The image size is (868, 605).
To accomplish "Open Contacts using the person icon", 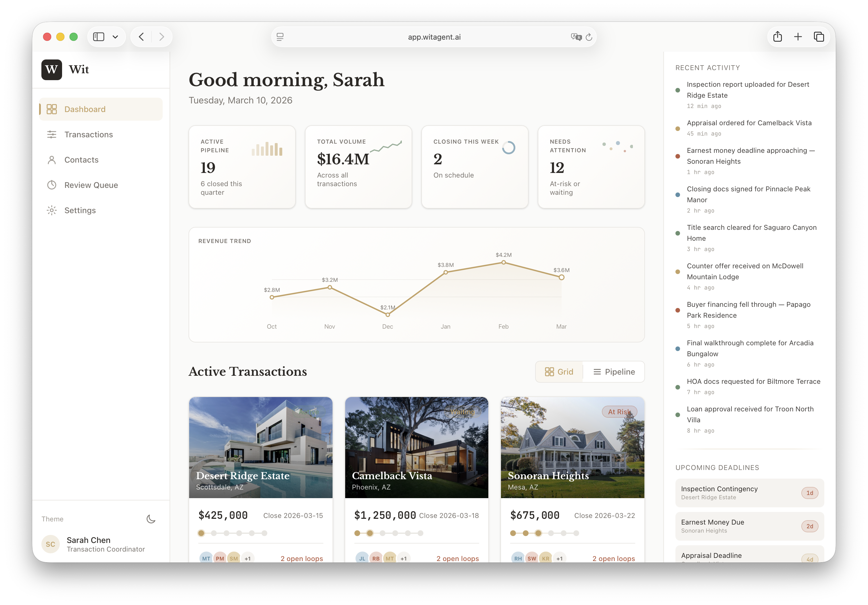I will pyautogui.click(x=52, y=160).
